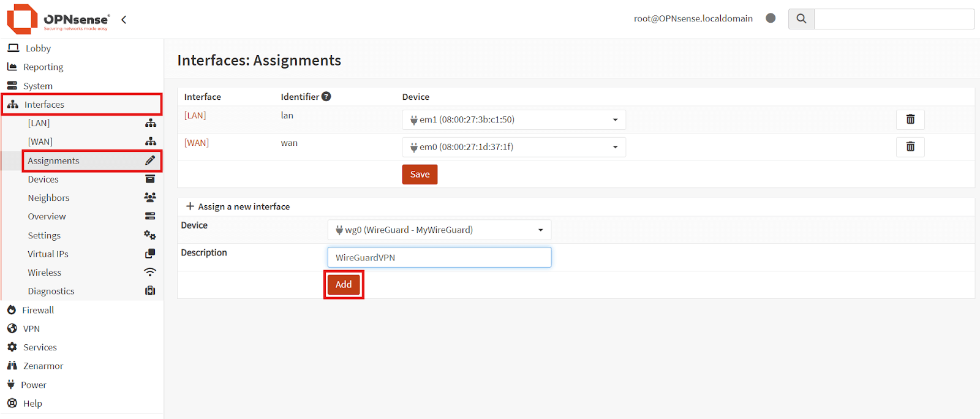
Task: Go to Virtual IPs in the Interfaces submenu
Action: pos(48,254)
